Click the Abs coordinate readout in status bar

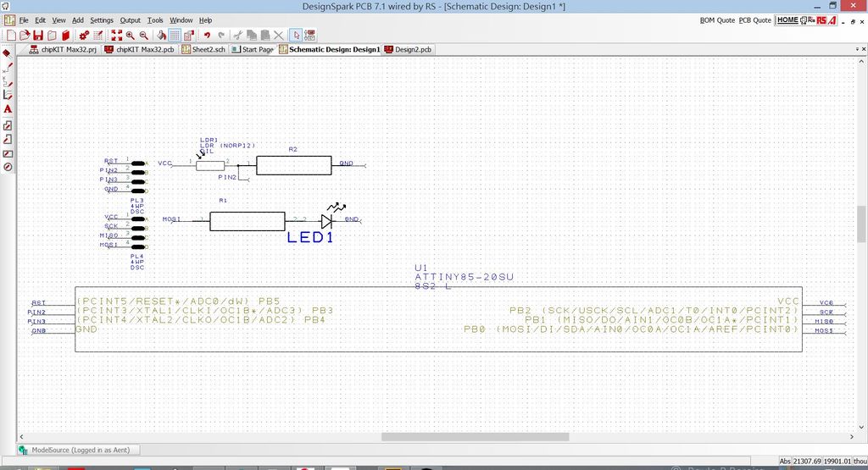point(822,462)
